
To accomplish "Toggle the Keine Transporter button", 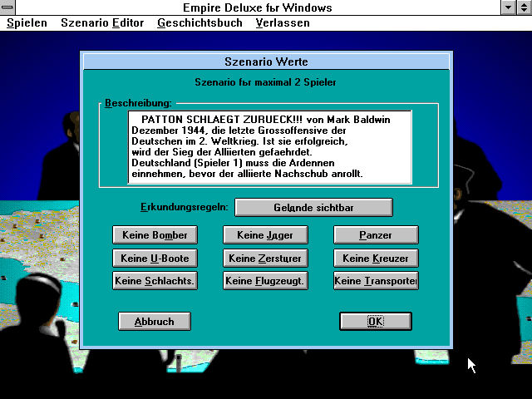I will pos(376,281).
